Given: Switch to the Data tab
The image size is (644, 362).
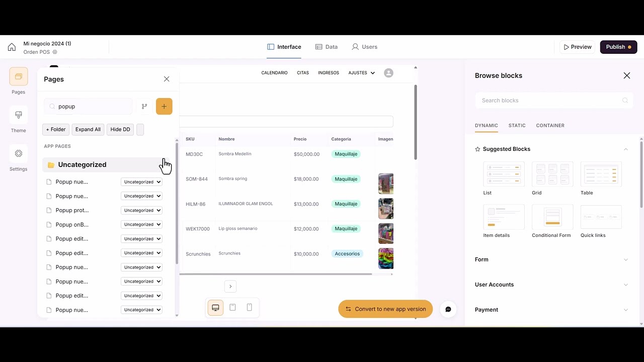Looking at the screenshot, I should pyautogui.click(x=326, y=47).
